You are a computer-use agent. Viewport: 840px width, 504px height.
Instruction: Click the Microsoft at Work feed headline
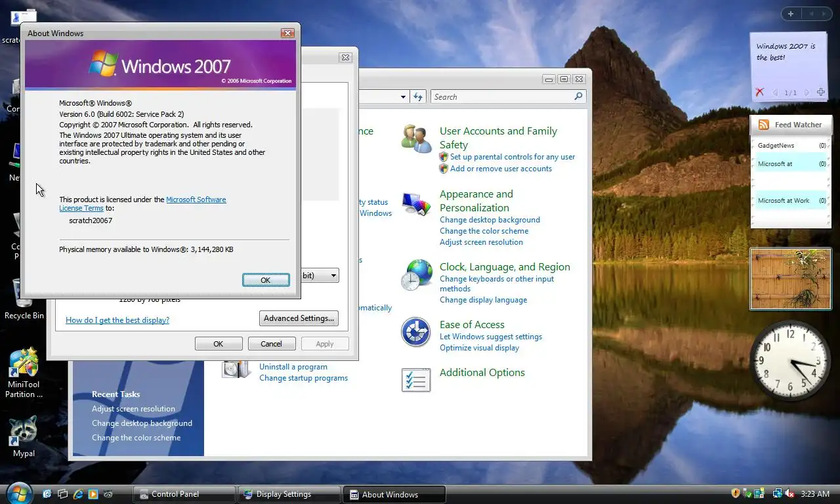click(x=784, y=201)
